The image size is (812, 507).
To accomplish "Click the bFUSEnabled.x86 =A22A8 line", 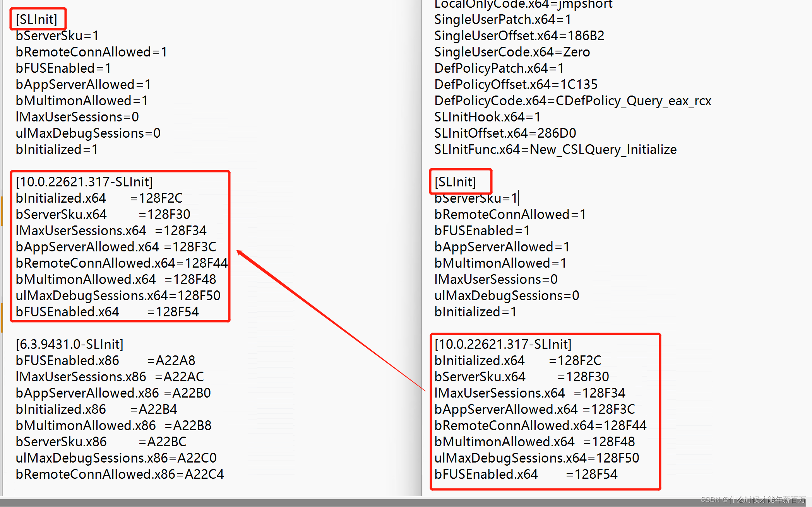I will [105, 360].
